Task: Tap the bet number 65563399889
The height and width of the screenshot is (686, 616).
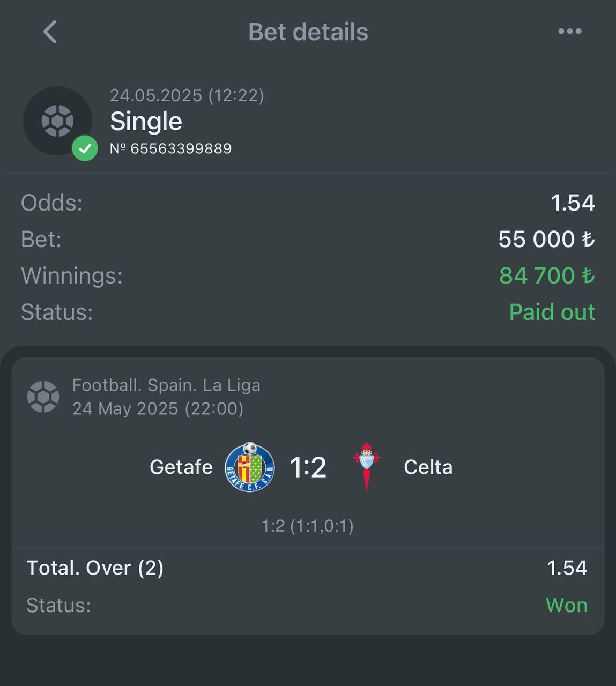Action: click(x=171, y=148)
